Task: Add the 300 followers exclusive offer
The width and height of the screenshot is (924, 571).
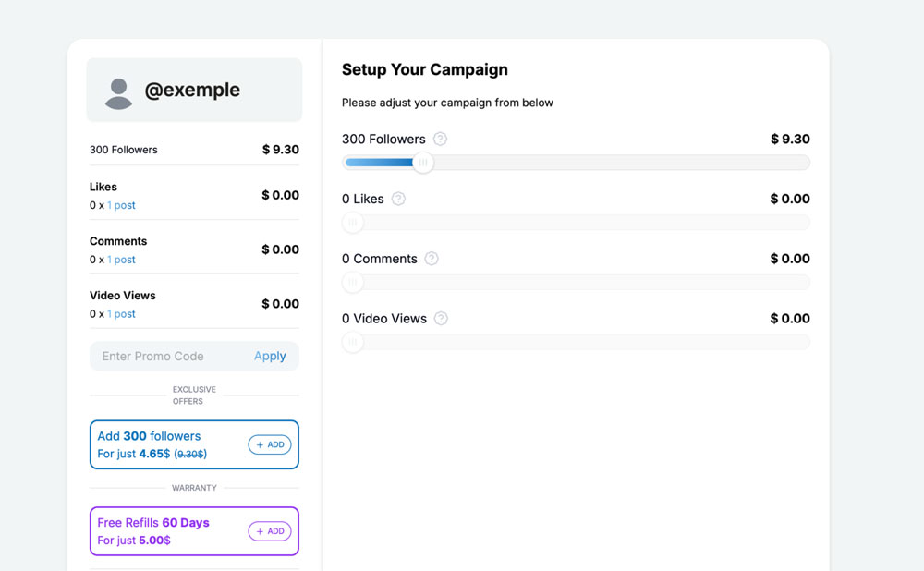Action: pyautogui.click(x=269, y=445)
